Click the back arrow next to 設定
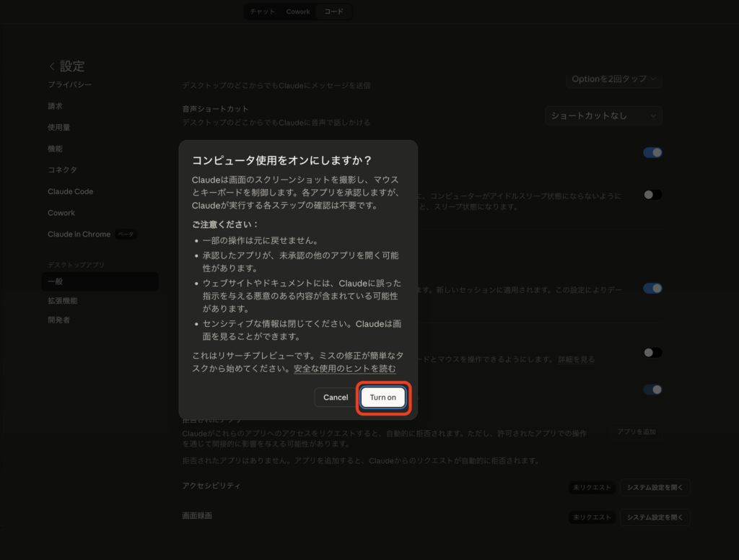The width and height of the screenshot is (739, 560). pyautogui.click(x=51, y=66)
